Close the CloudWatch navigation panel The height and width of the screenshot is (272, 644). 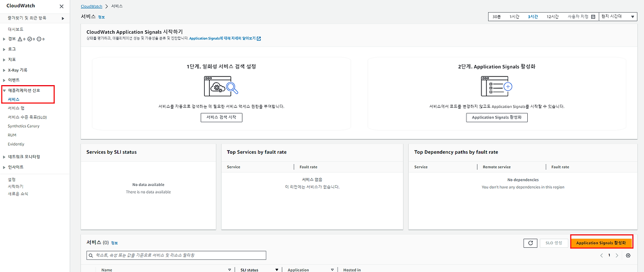[61, 7]
